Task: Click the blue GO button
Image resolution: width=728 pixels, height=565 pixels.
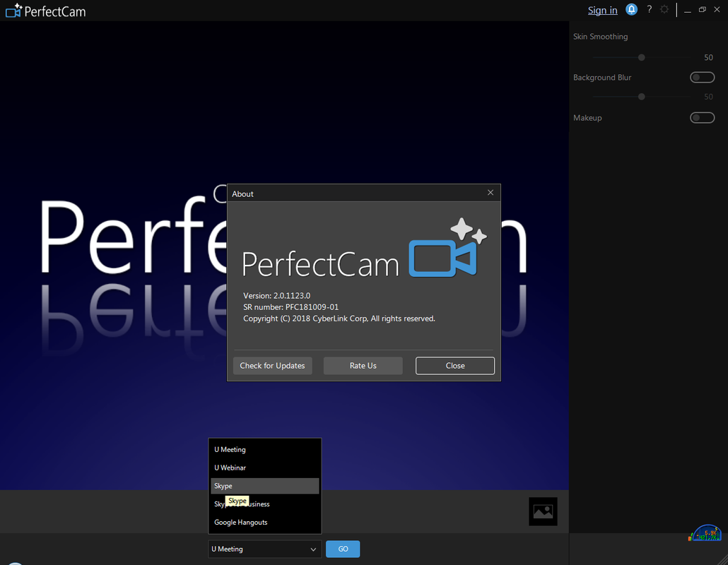Action: (x=343, y=549)
